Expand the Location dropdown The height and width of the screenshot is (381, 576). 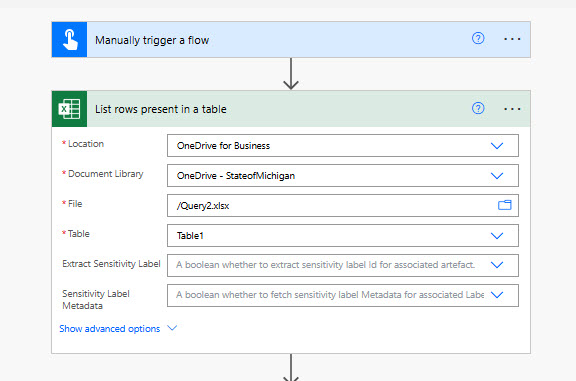coord(497,146)
